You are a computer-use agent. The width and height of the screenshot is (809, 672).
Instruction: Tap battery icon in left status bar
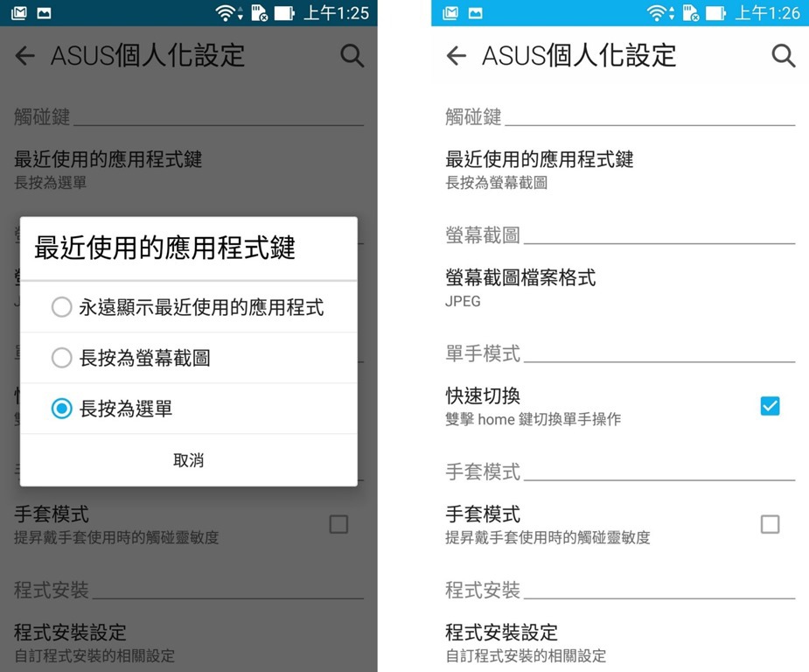[283, 13]
